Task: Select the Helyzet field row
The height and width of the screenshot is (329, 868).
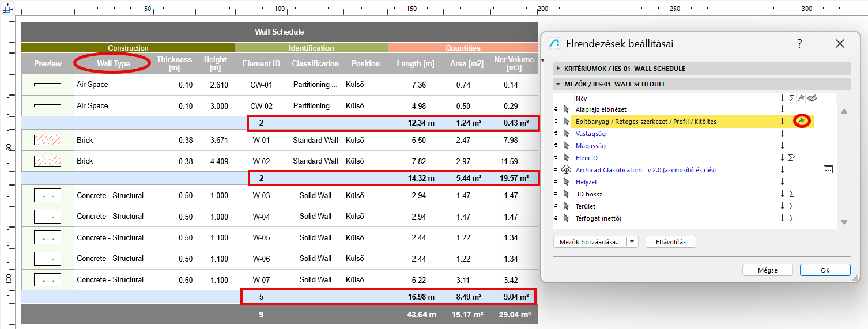Action: coord(587,182)
